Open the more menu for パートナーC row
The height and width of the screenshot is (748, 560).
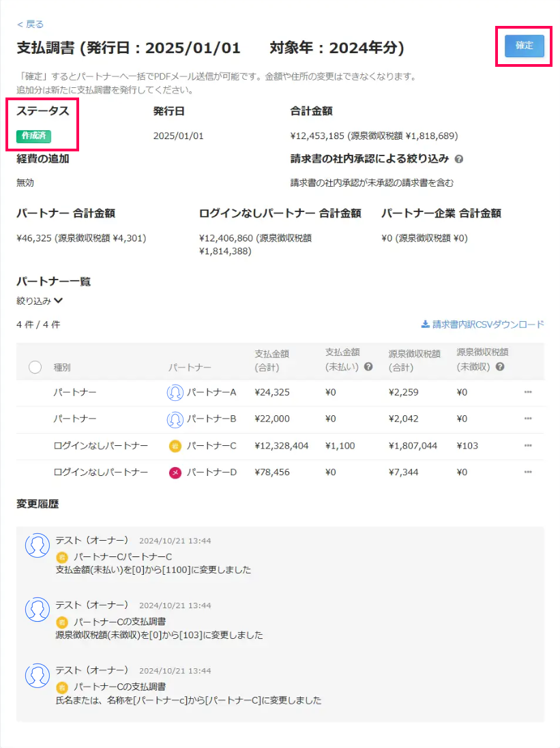528,445
